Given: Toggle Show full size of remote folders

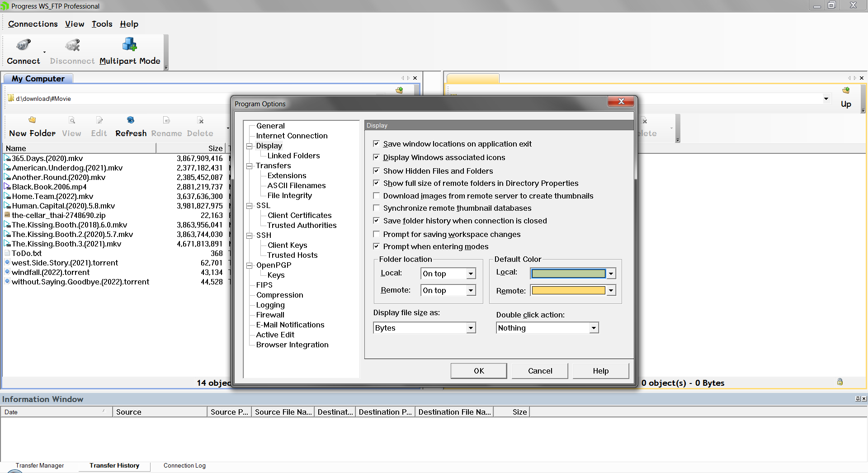Looking at the screenshot, I should click(x=376, y=183).
